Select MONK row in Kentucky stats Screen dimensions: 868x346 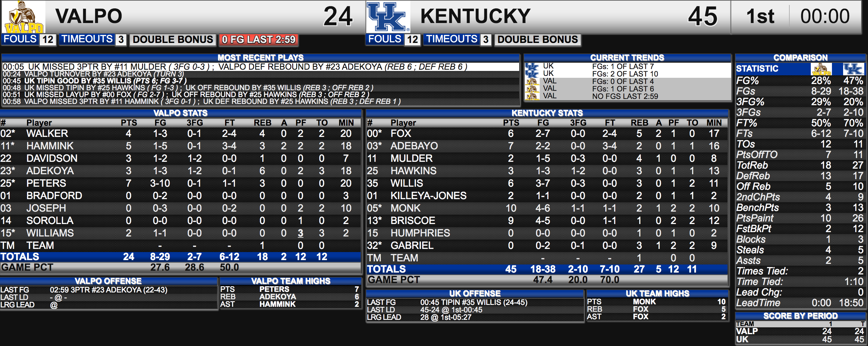[x=547, y=208]
